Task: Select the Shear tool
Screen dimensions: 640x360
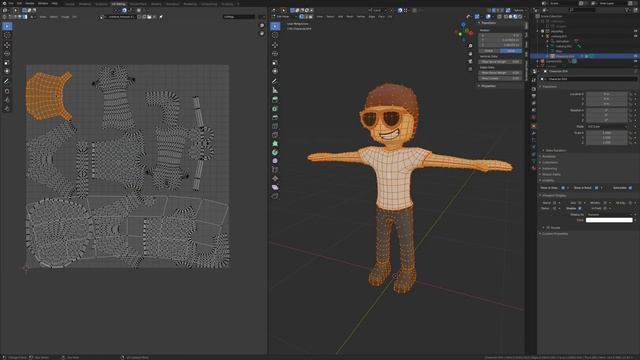Action: (275, 187)
